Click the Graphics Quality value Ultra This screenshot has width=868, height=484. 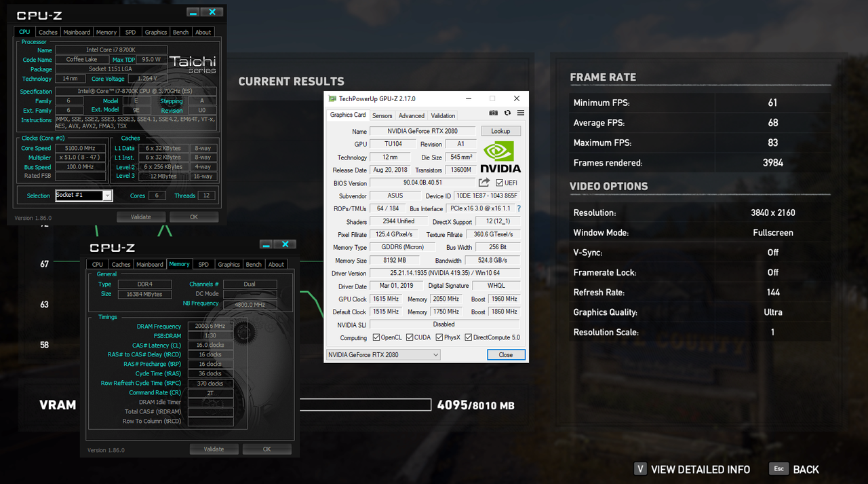pos(773,312)
